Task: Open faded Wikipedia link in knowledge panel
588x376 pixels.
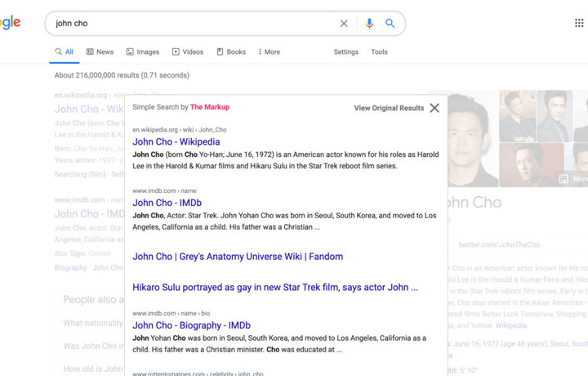Action: coord(510,325)
